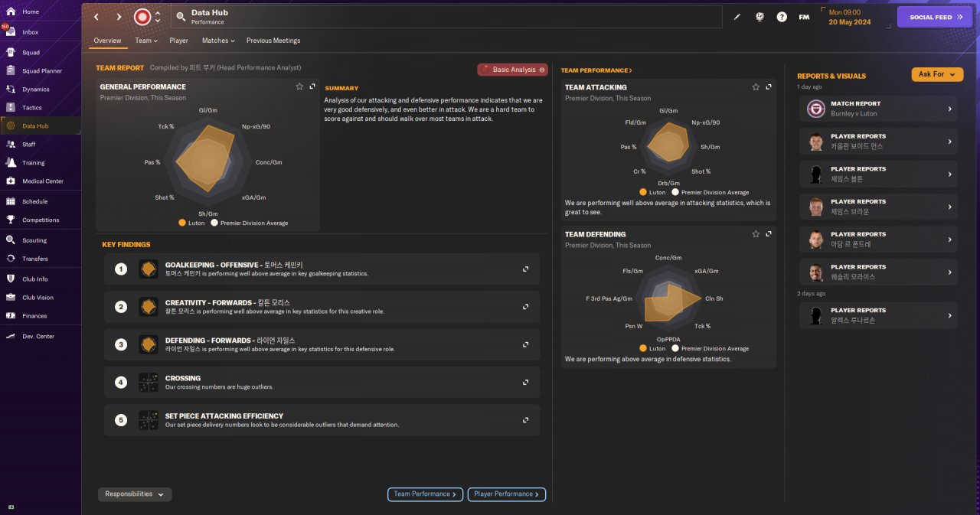980x515 pixels.
Task: Switch to the Player tab
Action: click(178, 41)
